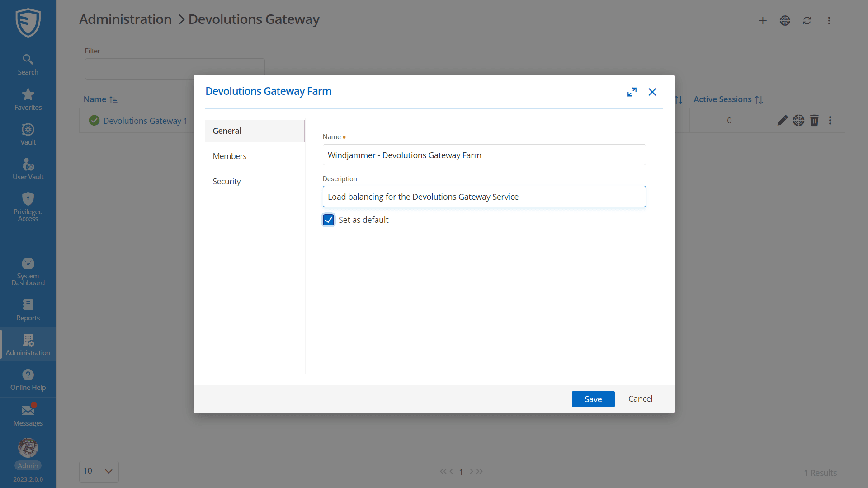Click the Save button
Viewport: 868px width, 488px height.
593,399
